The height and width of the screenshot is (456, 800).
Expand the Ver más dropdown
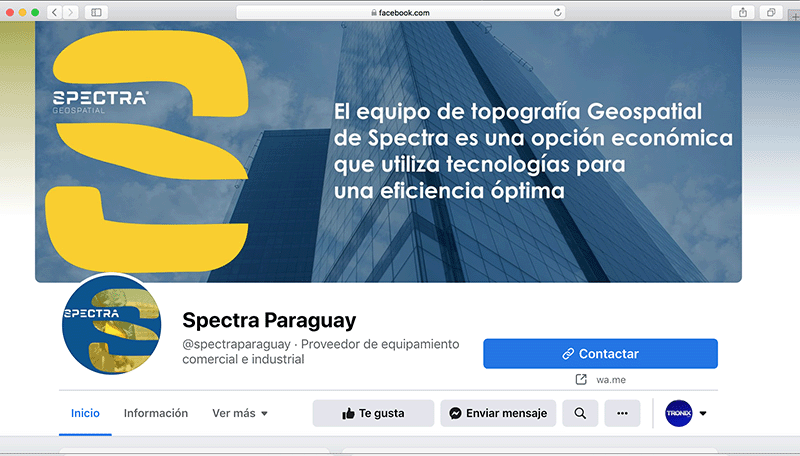click(240, 413)
